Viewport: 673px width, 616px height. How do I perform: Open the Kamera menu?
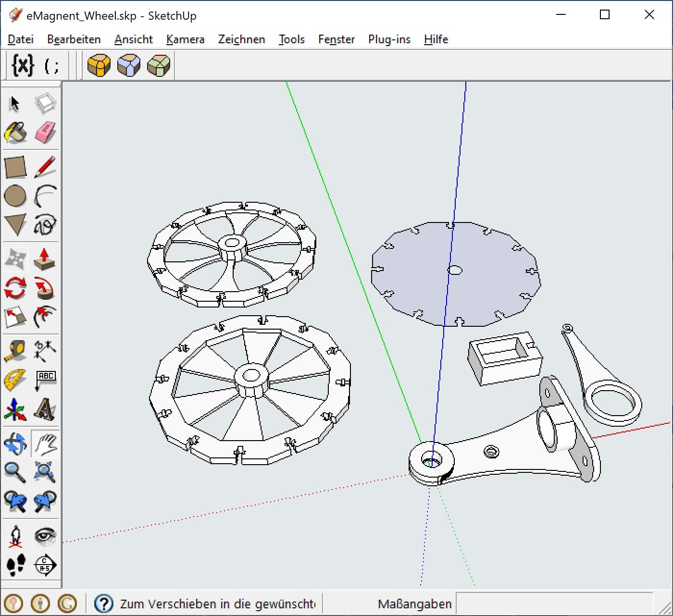pyautogui.click(x=185, y=39)
